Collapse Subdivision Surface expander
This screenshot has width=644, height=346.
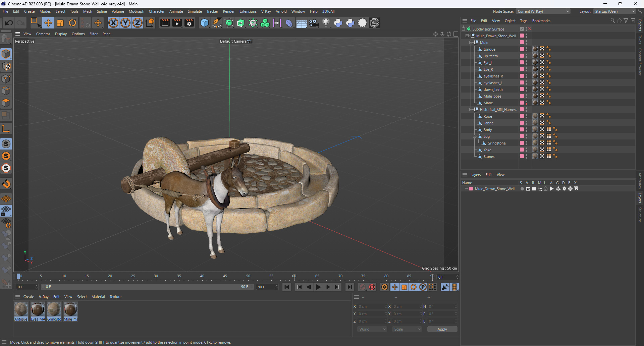point(464,29)
